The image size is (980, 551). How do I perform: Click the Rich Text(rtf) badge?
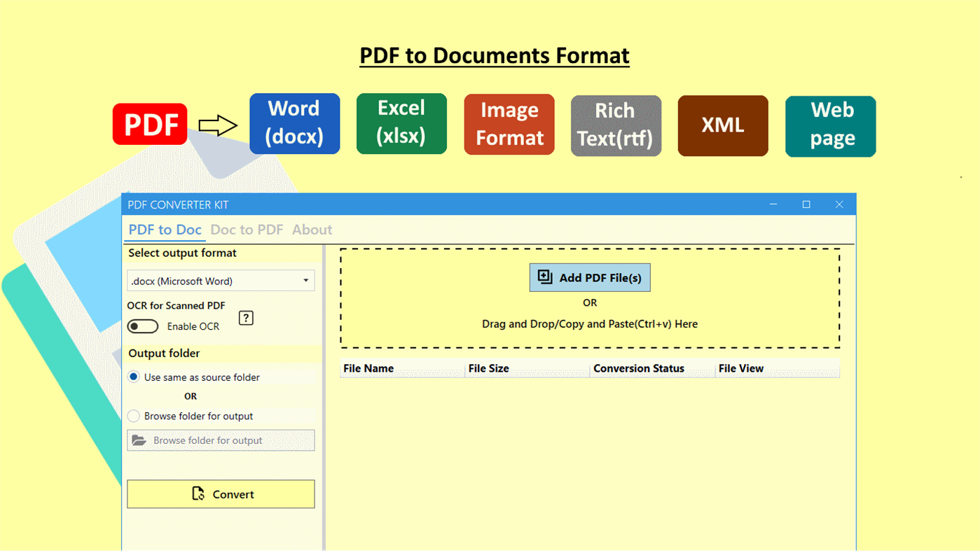point(616,125)
